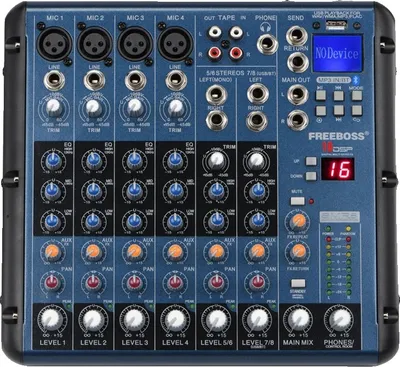
Task: Click the SEND jack
Action: point(296,35)
